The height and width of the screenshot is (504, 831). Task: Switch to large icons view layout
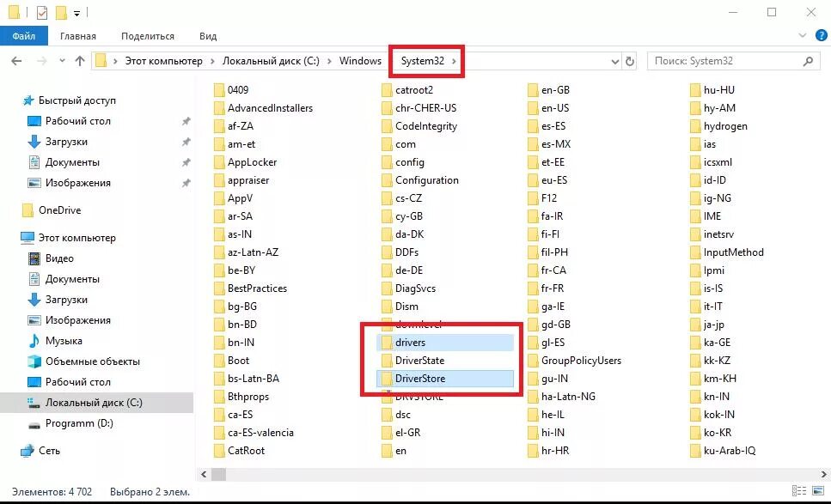coord(818,491)
